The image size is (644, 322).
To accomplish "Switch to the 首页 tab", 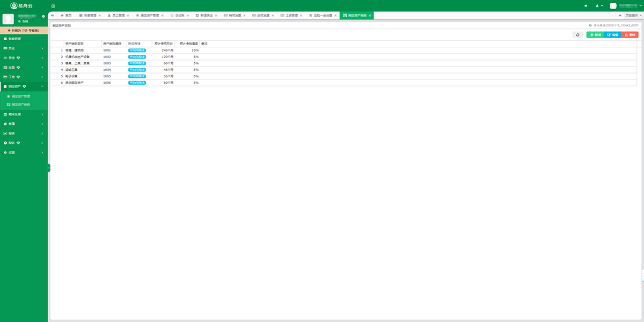I will pyautogui.click(x=65, y=16).
